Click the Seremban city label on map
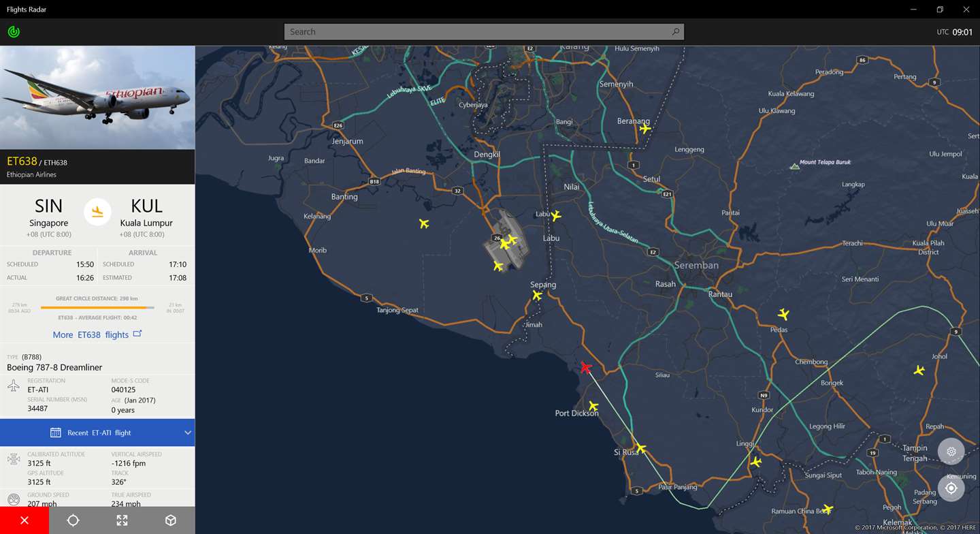The height and width of the screenshot is (534, 980). pyautogui.click(x=696, y=265)
